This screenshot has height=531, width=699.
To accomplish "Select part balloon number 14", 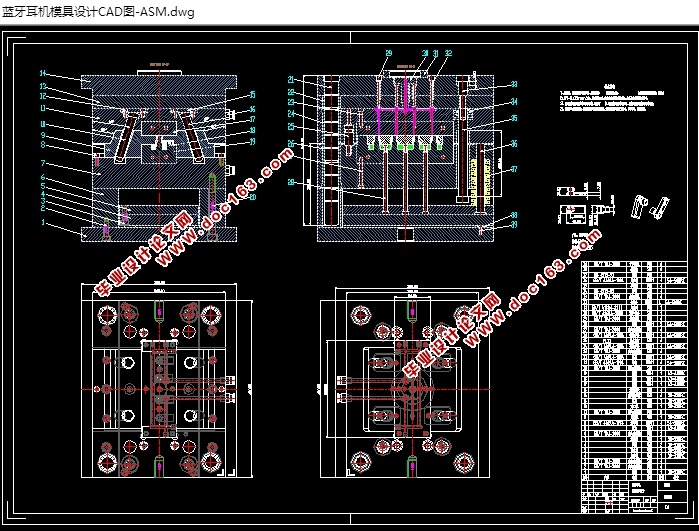I will [43, 73].
